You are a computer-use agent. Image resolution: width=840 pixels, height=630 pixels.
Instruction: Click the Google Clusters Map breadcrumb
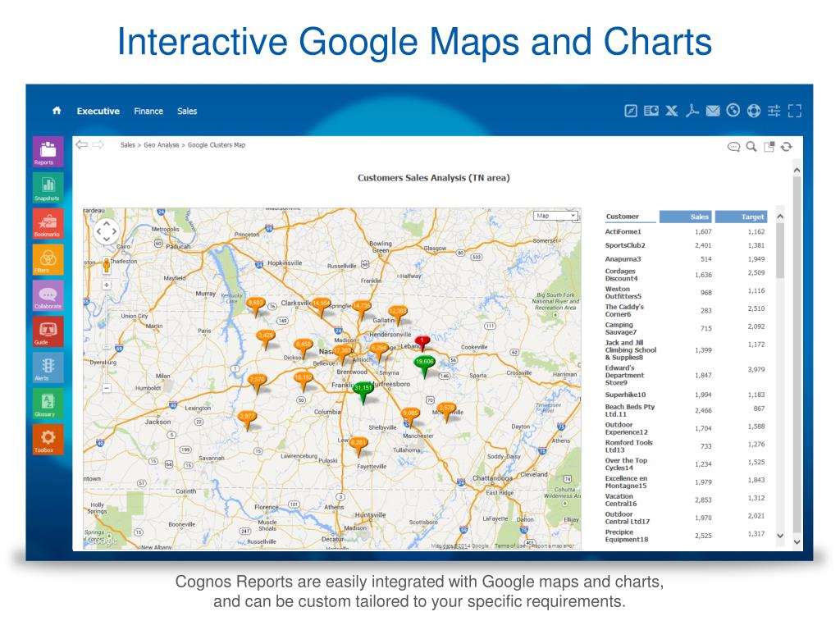pyautogui.click(x=217, y=145)
